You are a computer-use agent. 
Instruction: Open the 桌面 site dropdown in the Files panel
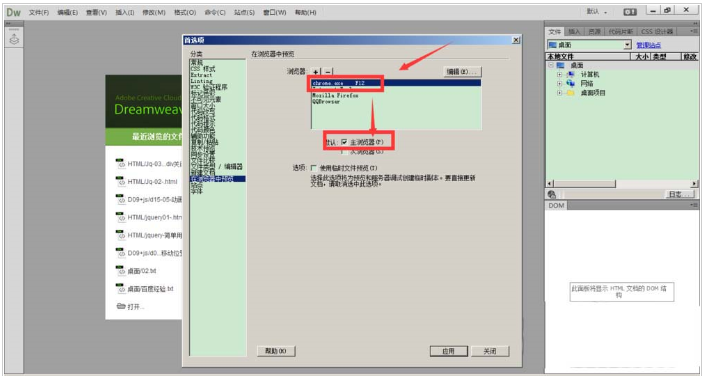tap(628, 45)
